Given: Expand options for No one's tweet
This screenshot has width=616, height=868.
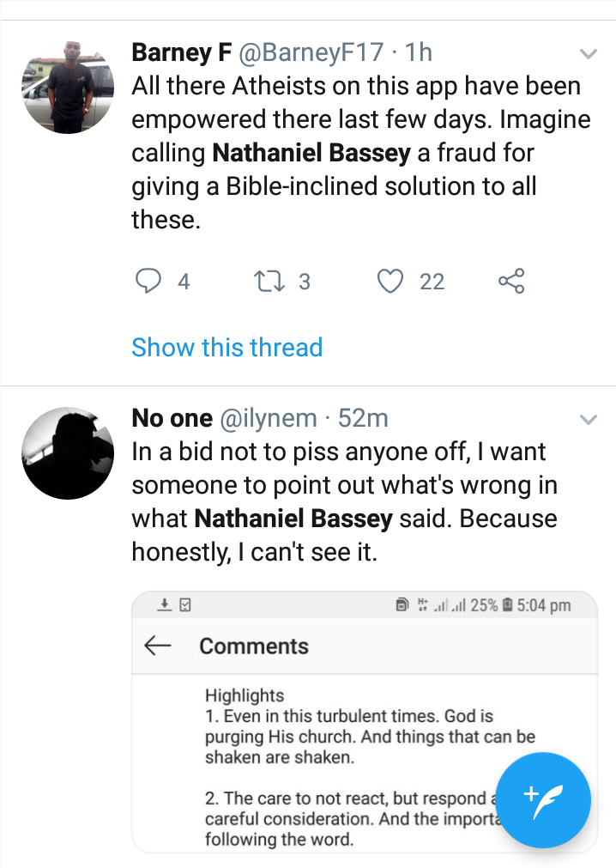Looking at the screenshot, I should click(x=588, y=420).
